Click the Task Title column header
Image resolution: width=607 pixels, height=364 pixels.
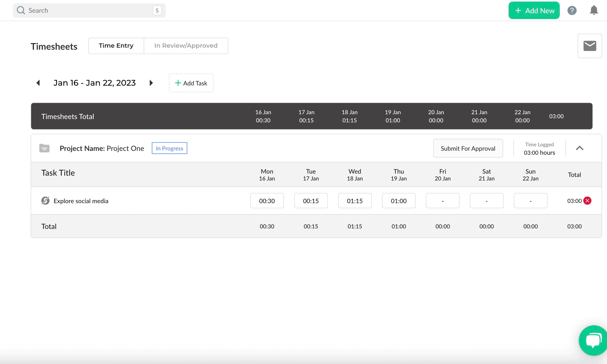point(58,173)
